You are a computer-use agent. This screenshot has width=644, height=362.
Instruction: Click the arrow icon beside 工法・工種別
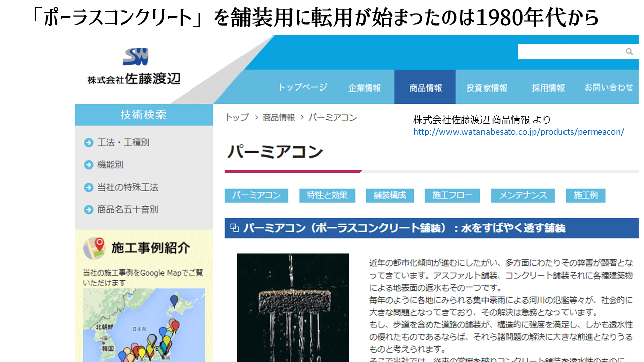click(89, 143)
